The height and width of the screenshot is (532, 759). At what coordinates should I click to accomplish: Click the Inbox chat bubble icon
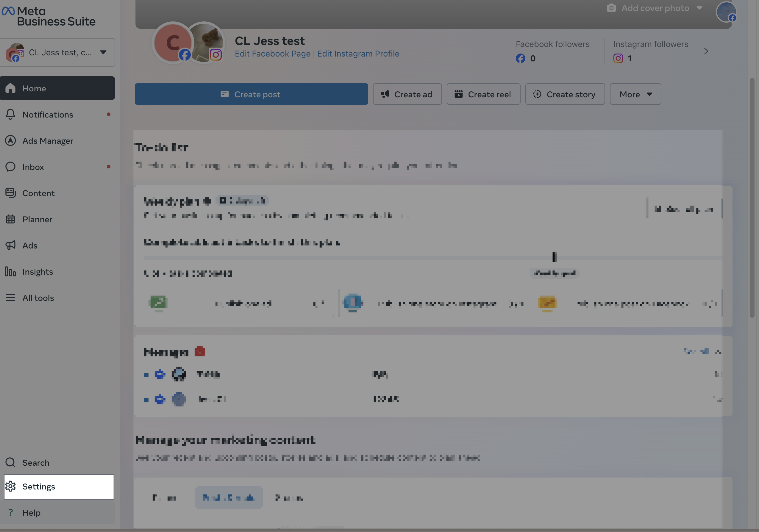[x=10, y=167]
